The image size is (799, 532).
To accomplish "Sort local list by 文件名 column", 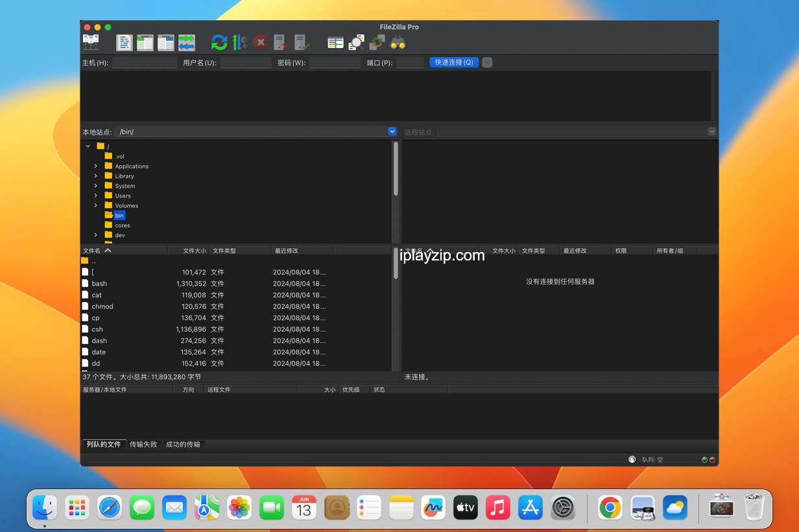I will 124,251.
